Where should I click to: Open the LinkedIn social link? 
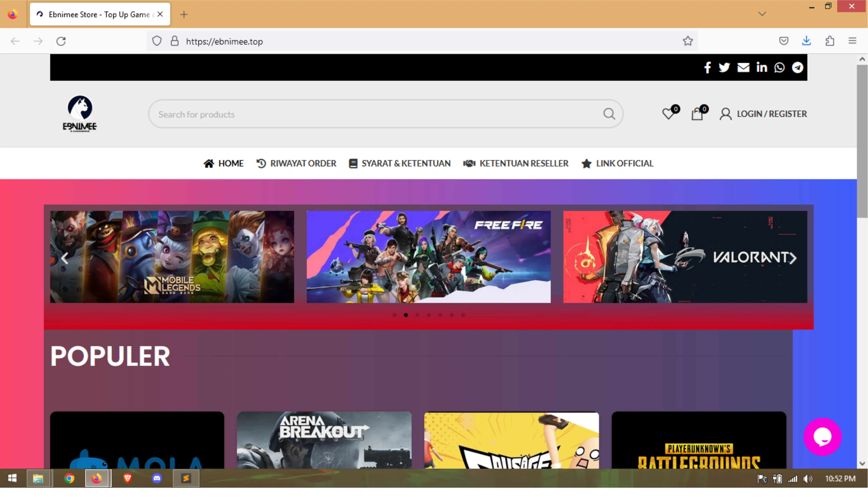pos(762,68)
